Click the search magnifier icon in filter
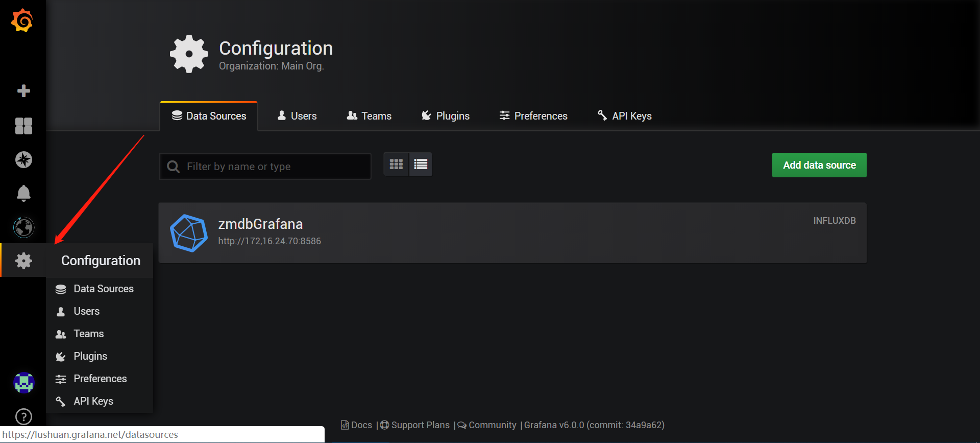Viewport: 980px width, 443px height. 174,167
